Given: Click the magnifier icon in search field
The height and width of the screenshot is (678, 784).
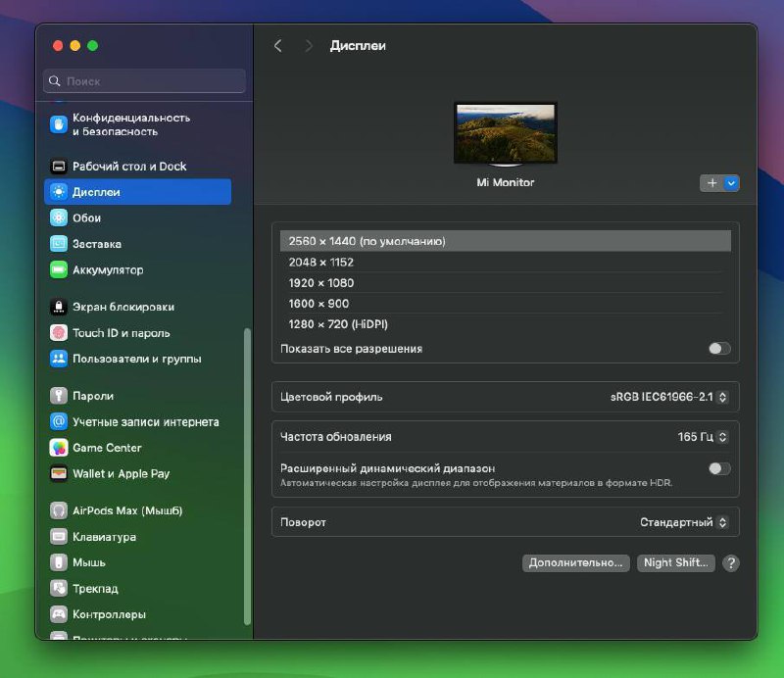Looking at the screenshot, I should [55, 81].
